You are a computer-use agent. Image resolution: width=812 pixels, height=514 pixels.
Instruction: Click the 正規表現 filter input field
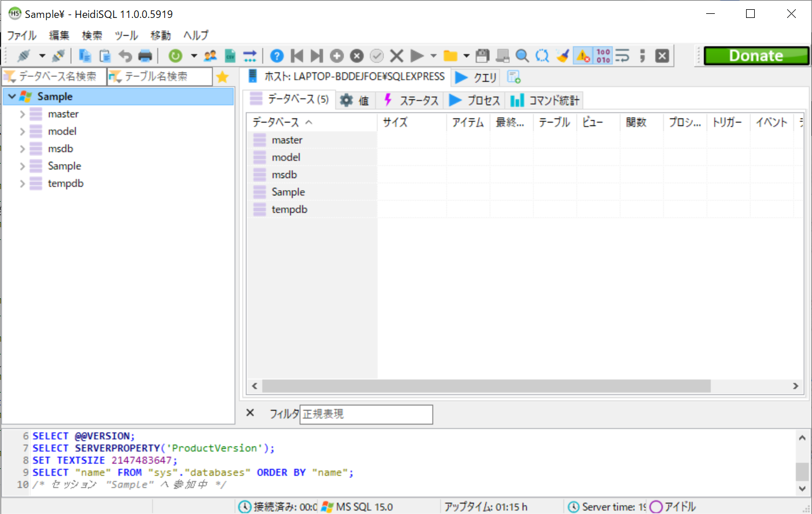(366, 414)
